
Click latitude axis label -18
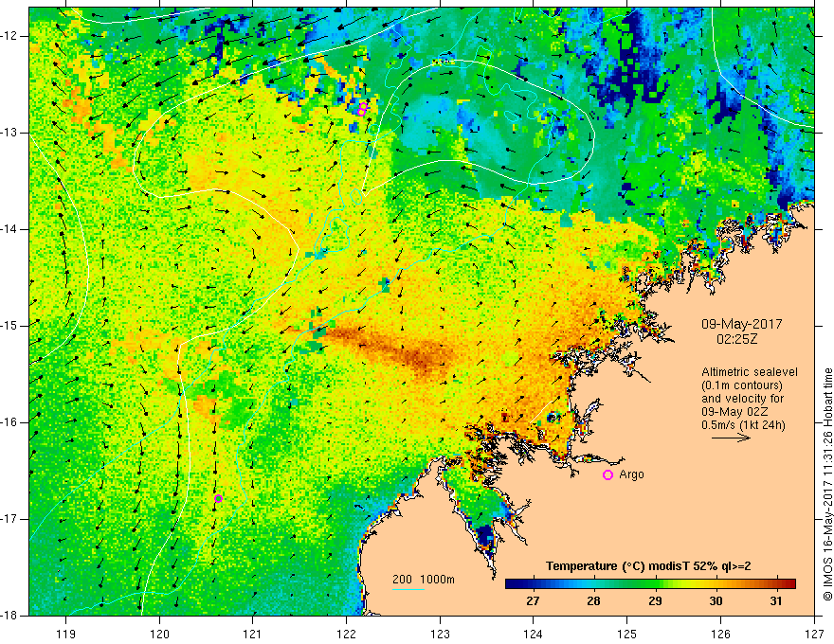[9, 615]
